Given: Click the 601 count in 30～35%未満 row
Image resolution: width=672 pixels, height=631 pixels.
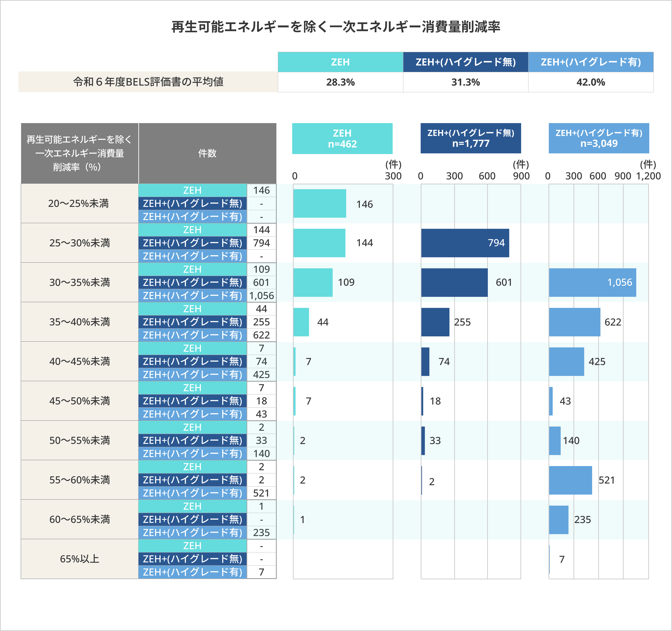Looking at the screenshot, I should [x=261, y=282].
